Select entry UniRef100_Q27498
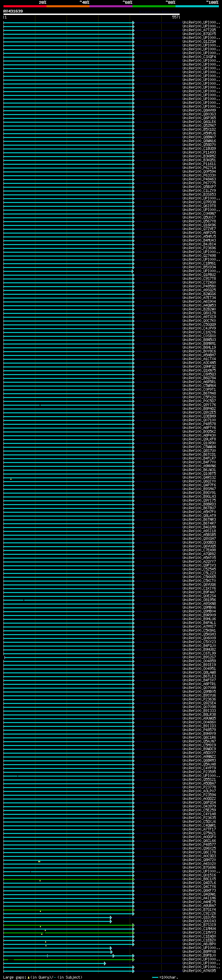222x980 pixels. tap(199, 256)
